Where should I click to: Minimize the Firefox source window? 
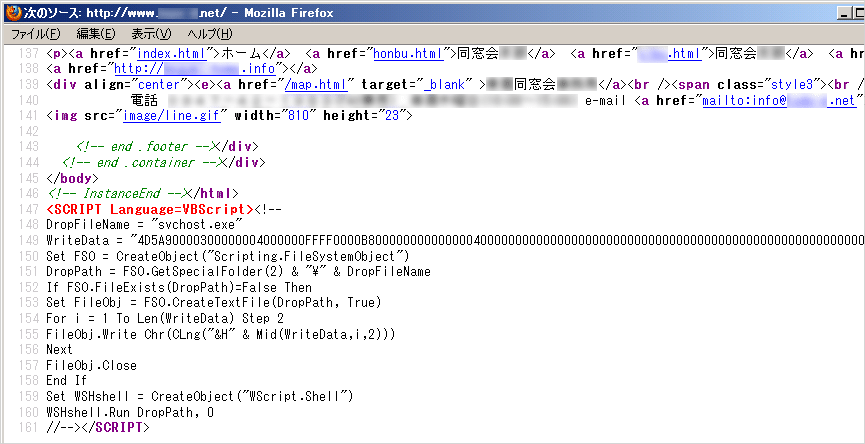846,13
